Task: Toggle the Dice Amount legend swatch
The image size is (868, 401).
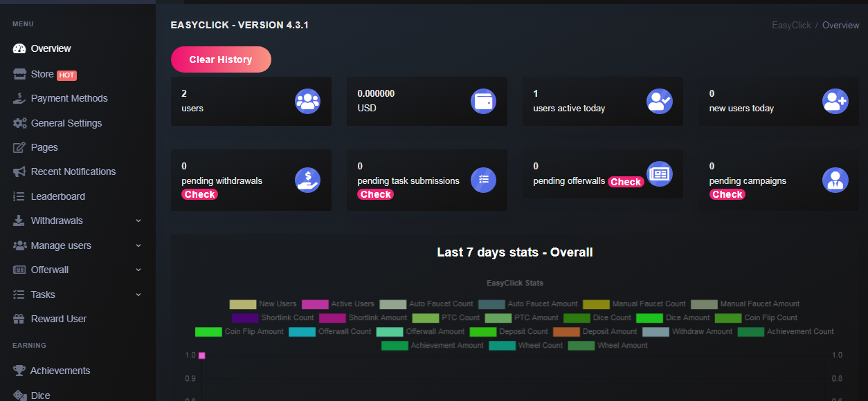Action: (x=649, y=318)
